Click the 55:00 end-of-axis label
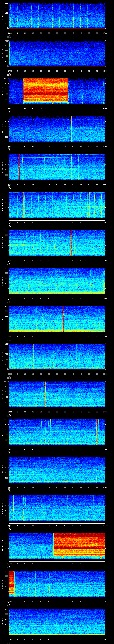This screenshot has width=114, height=644. [105, 336]
